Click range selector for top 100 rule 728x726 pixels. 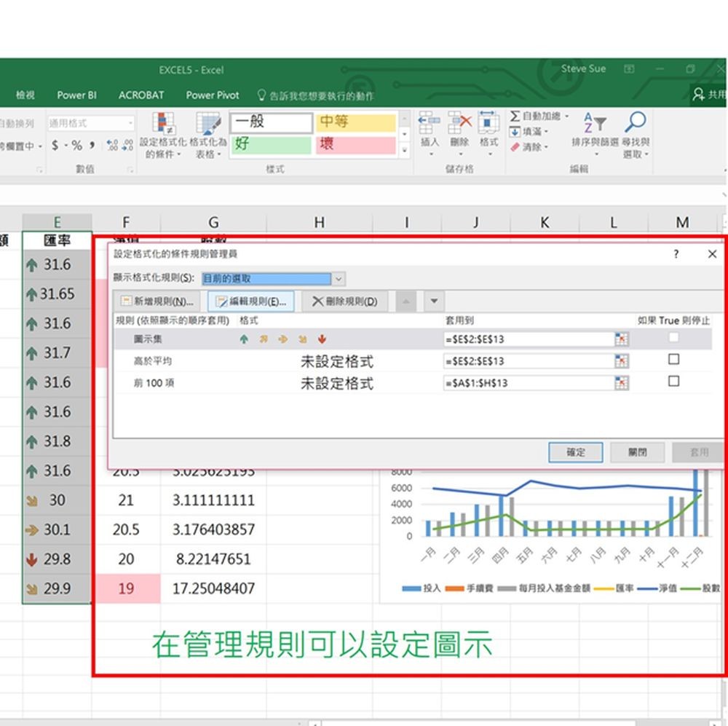tap(621, 383)
